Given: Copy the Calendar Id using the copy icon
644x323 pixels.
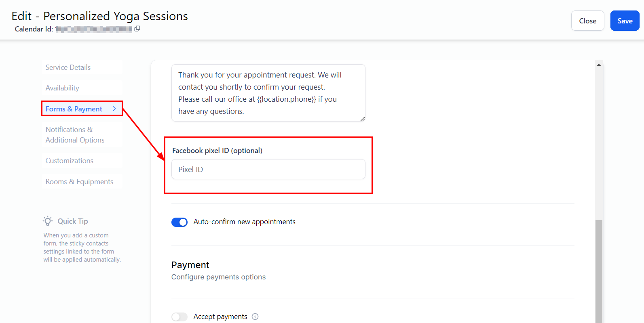Looking at the screenshot, I should tap(137, 29).
